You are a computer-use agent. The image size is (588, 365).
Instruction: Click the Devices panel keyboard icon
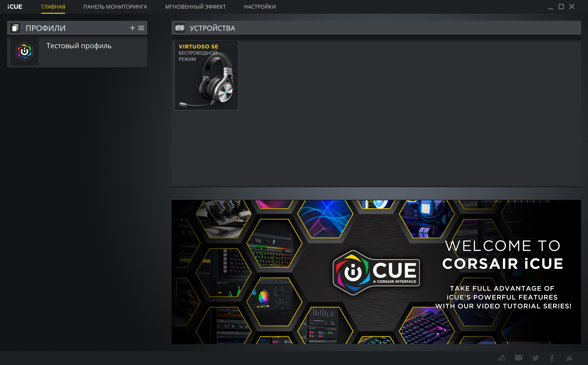pos(180,28)
